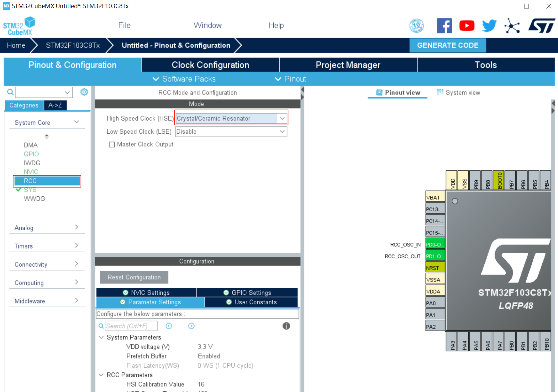Go to STM32F103C8Tx breadcrumb
The height and width of the screenshot is (392, 558).
(73, 45)
